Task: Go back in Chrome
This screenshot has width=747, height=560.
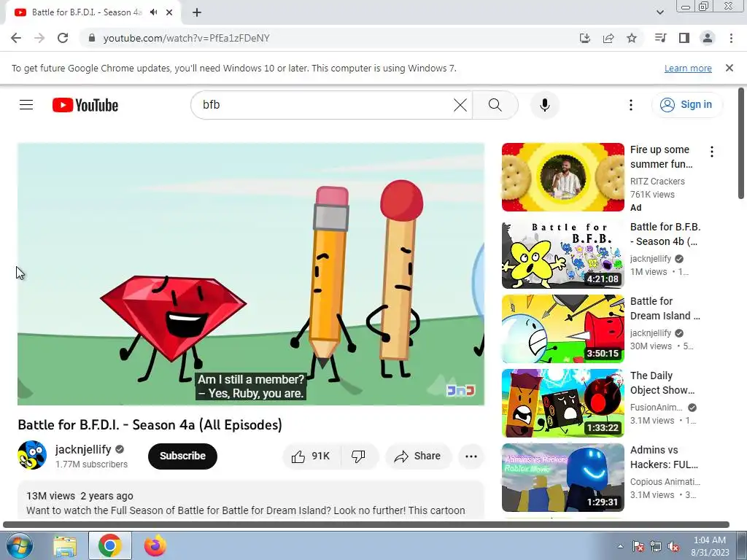Action: (x=16, y=38)
